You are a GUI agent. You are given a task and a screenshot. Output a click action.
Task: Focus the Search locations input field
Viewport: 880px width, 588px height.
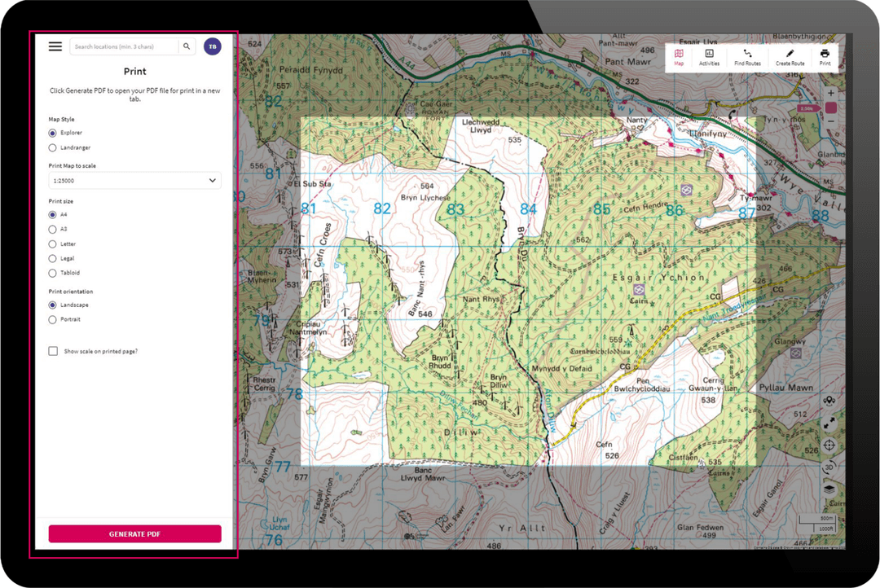click(x=124, y=46)
